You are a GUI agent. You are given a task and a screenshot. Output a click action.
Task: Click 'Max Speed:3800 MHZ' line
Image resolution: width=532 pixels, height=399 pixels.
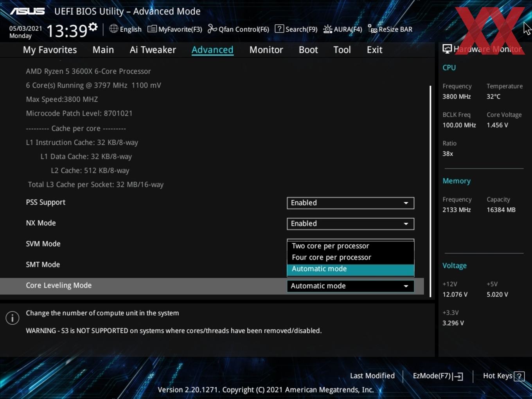(62, 99)
